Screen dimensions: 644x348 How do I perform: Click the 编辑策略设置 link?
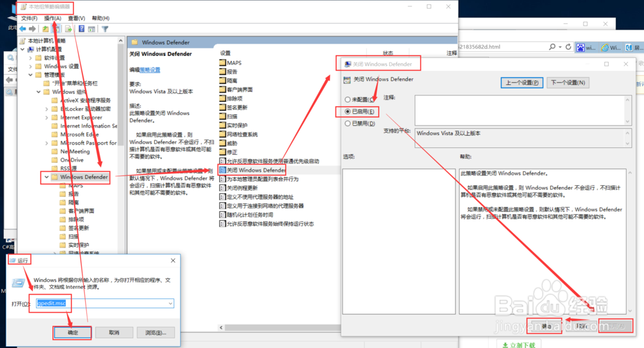(x=150, y=69)
